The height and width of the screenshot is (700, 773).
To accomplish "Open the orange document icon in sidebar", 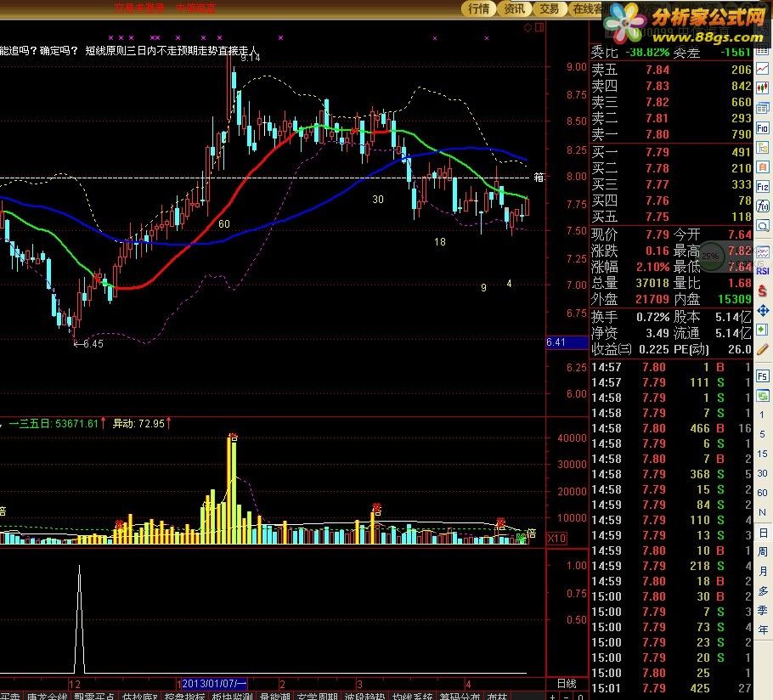I will (763, 167).
